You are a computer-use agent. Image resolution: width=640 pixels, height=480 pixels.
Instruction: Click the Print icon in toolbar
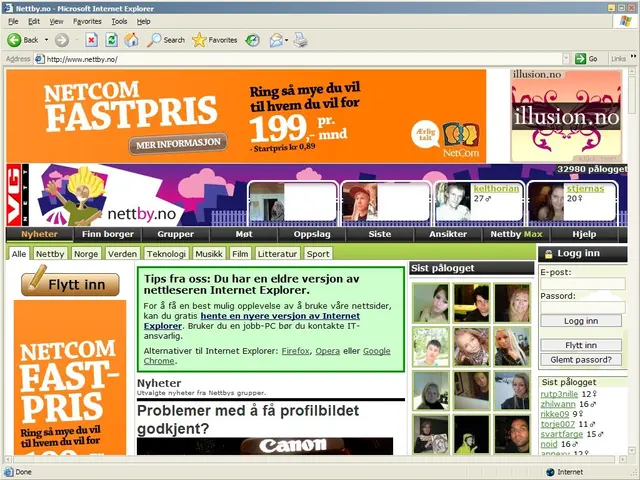click(x=300, y=40)
